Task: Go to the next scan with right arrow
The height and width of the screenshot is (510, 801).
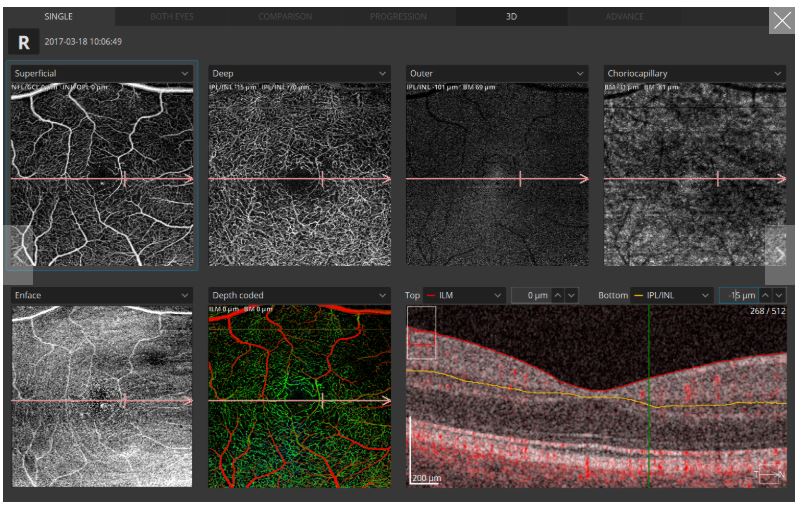Action: [x=780, y=254]
